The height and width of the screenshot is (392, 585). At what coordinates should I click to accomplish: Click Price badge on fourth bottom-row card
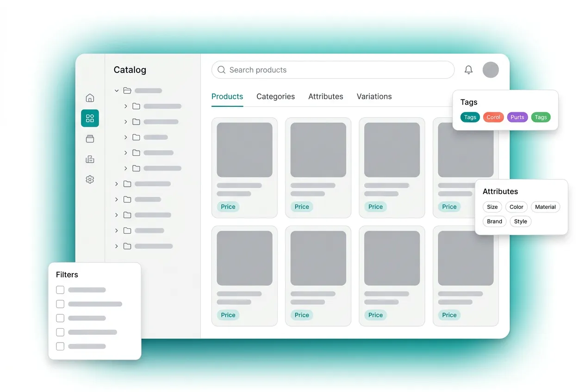[449, 315]
